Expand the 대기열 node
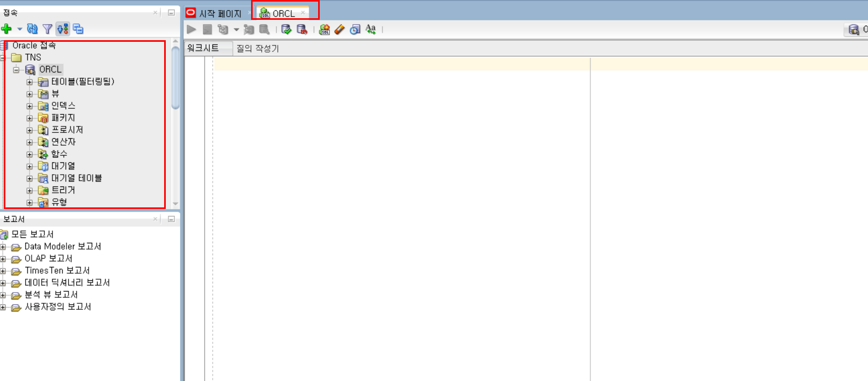This screenshot has height=381, width=868. tap(30, 166)
